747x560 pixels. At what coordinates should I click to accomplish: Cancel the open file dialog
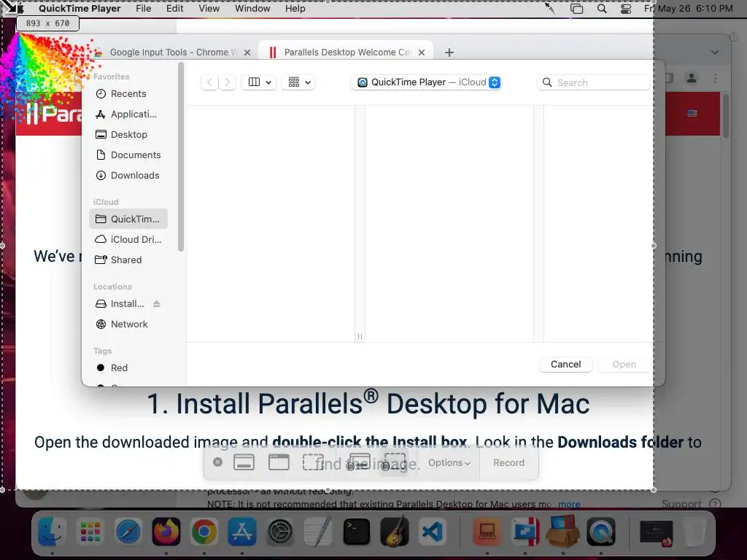pos(565,365)
